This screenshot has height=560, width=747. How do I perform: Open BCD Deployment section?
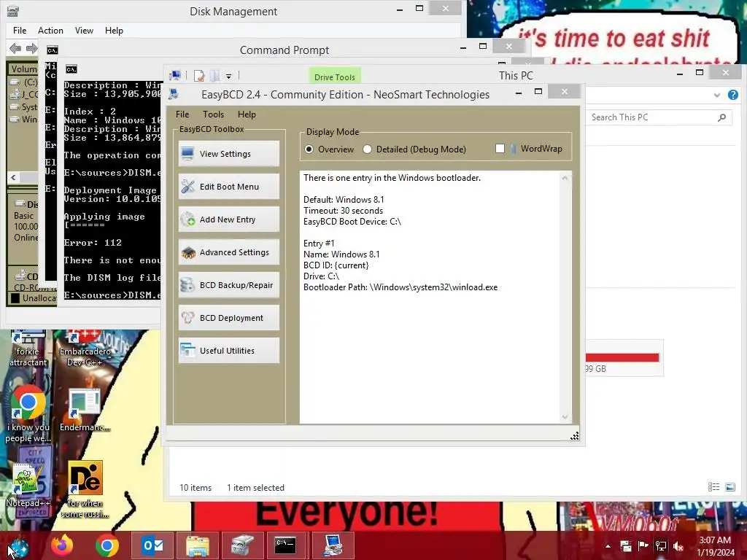tap(228, 318)
